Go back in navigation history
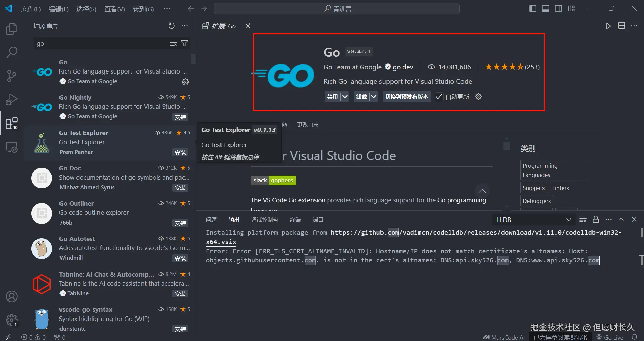 (191, 9)
